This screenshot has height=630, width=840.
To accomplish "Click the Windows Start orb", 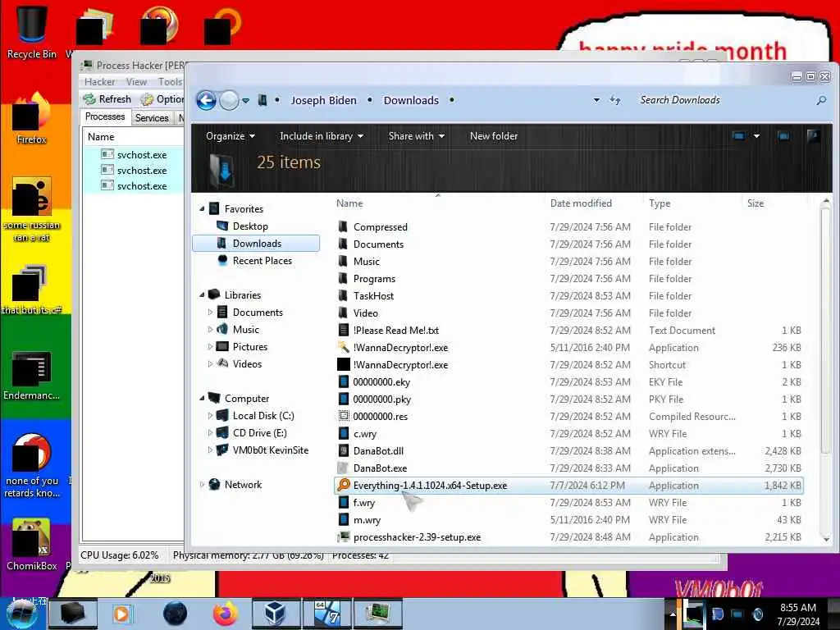I will [22, 614].
